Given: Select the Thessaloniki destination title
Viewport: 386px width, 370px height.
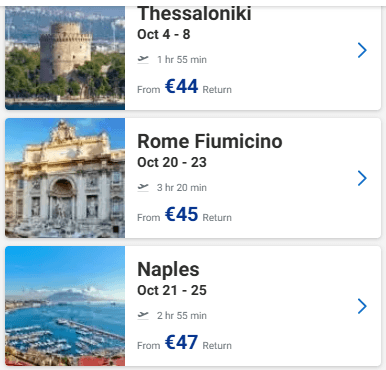Looking at the screenshot, I should coord(194,14).
